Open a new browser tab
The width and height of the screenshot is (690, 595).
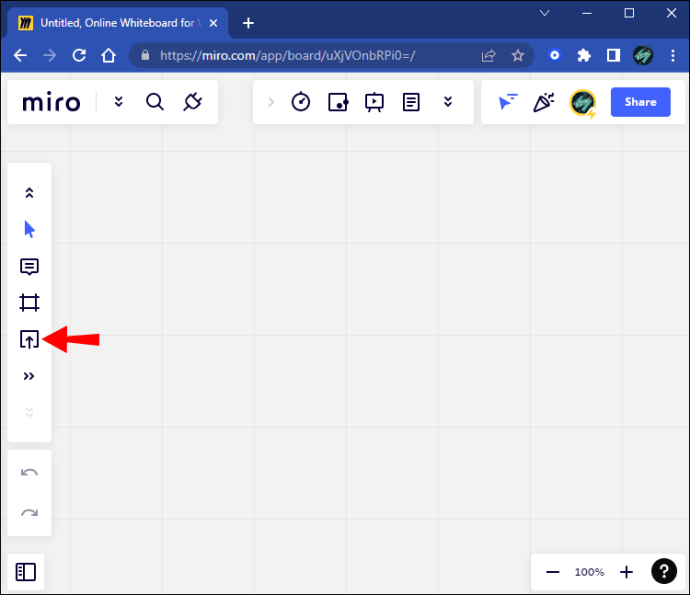(x=248, y=23)
